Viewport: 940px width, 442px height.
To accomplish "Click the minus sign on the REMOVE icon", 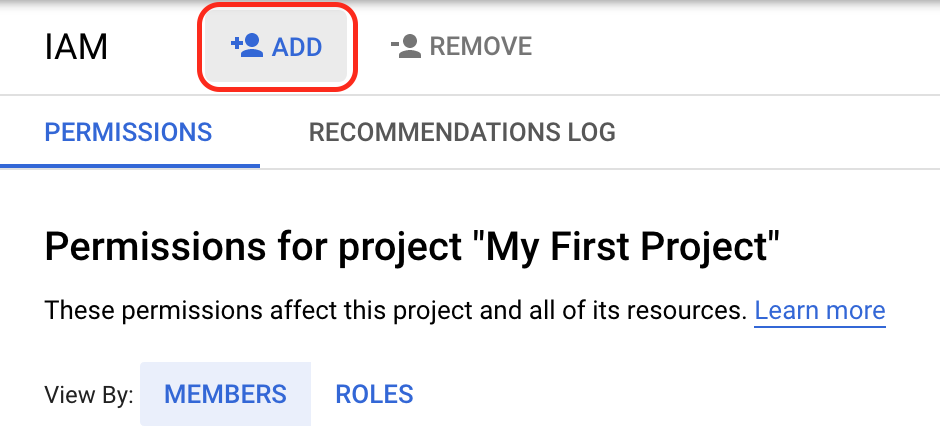I will 394,44.
